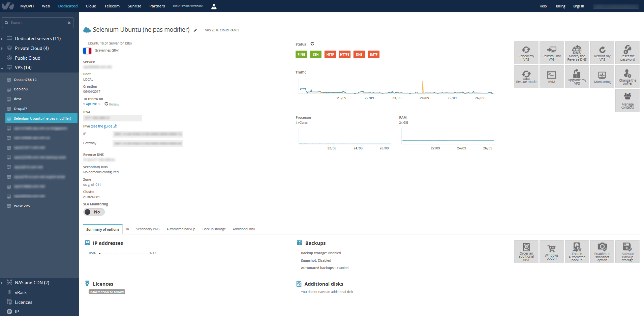Clear the search box with X
The image size is (644, 316).
[69, 23]
